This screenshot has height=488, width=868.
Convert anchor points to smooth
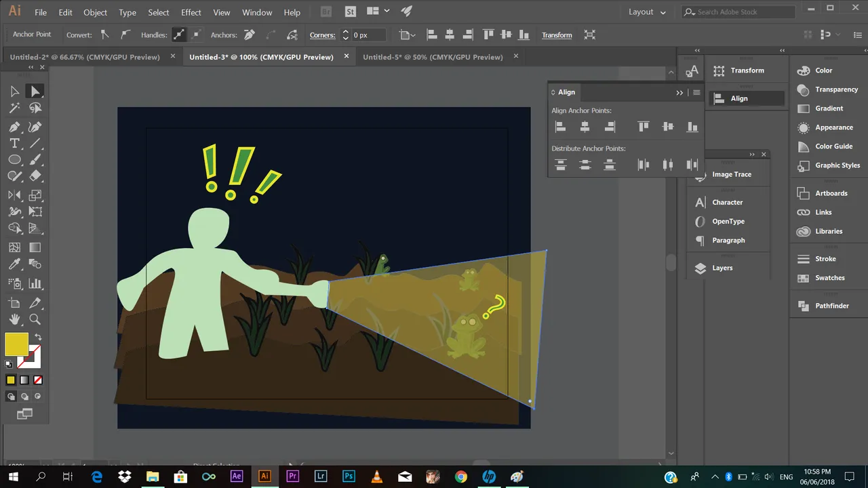125,35
